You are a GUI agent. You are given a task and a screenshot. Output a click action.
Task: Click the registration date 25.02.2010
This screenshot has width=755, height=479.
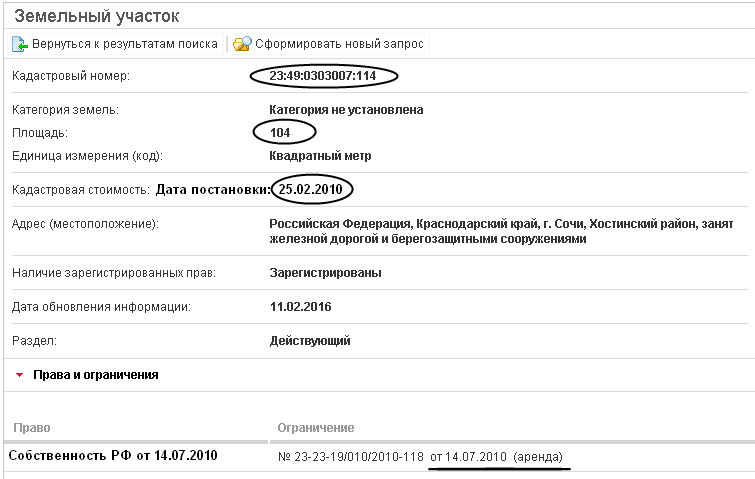(x=311, y=189)
